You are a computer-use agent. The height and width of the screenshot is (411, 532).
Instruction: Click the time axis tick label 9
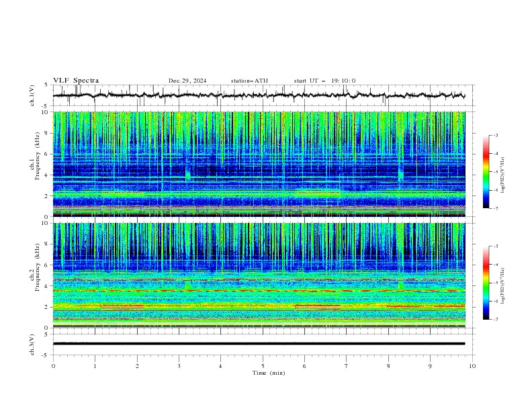pos(430,366)
